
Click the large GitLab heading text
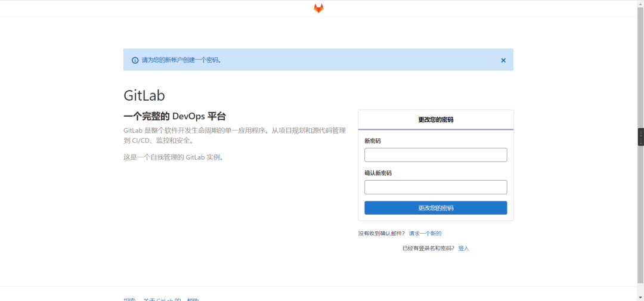pyautogui.click(x=144, y=95)
